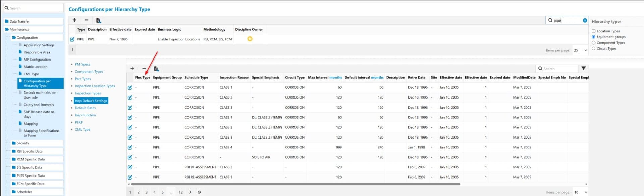Viewport: 644px width, 196px height.
Task: Open the Discipline Owner yellow icon
Action: click(250, 39)
